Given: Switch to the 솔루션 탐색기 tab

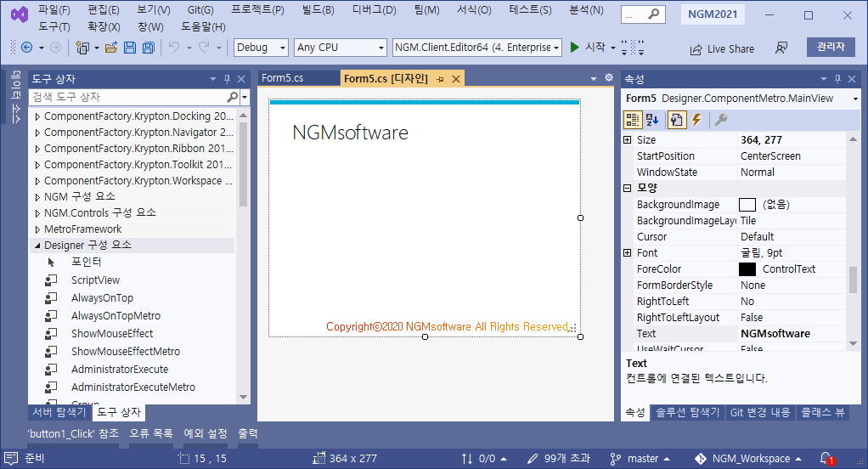Looking at the screenshot, I should 688,413.
